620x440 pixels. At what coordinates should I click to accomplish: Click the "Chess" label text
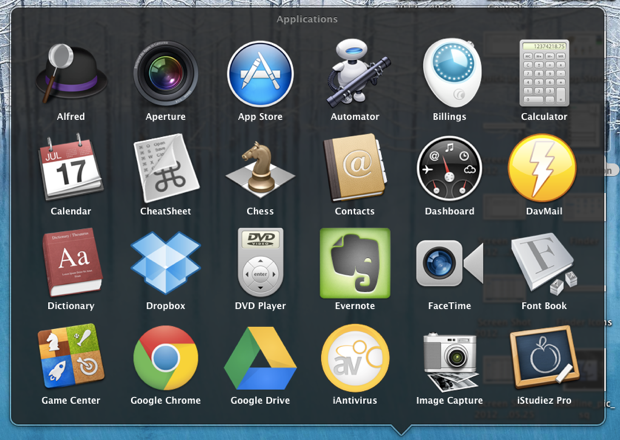(260, 211)
